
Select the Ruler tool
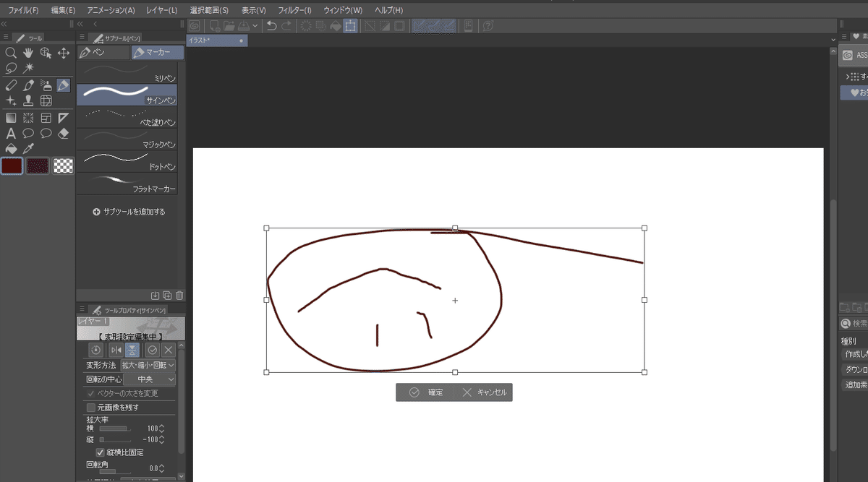tap(64, 118)
